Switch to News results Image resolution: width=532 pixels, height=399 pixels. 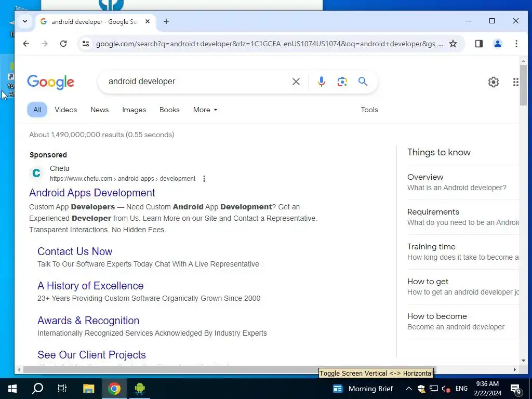click(99, 110)
